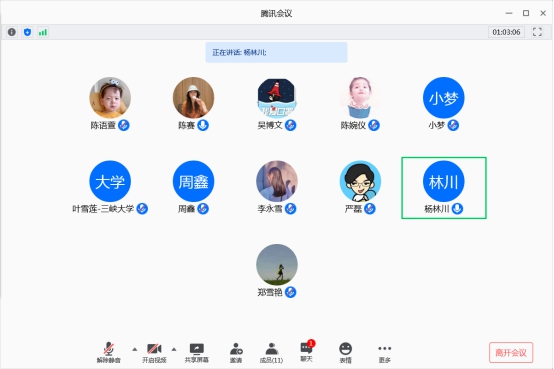Click the Leave Meeting button
The width and height of the screenshot is (554, 369).
(511, 352)
